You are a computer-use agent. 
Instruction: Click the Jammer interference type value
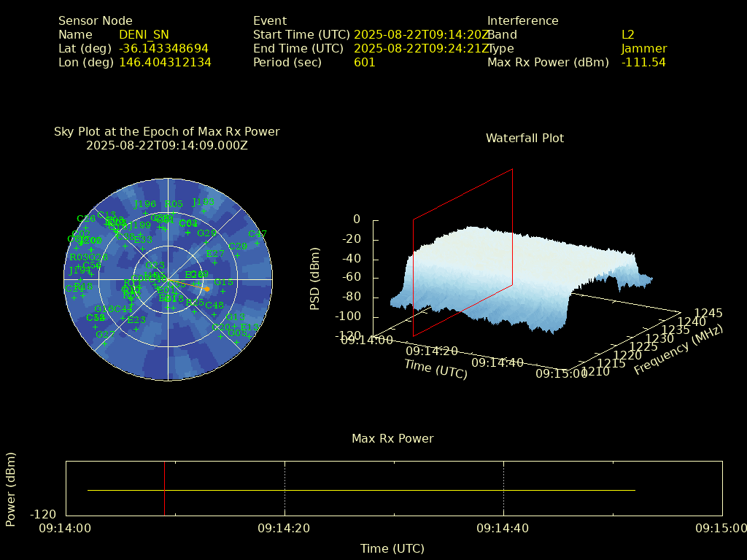(643, 49)
